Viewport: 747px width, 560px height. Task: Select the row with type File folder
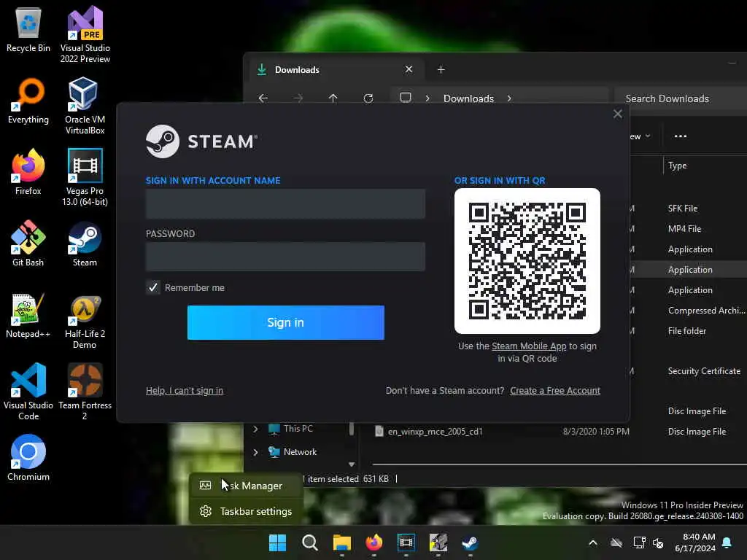pyautogui.click(x=689, y=331)
